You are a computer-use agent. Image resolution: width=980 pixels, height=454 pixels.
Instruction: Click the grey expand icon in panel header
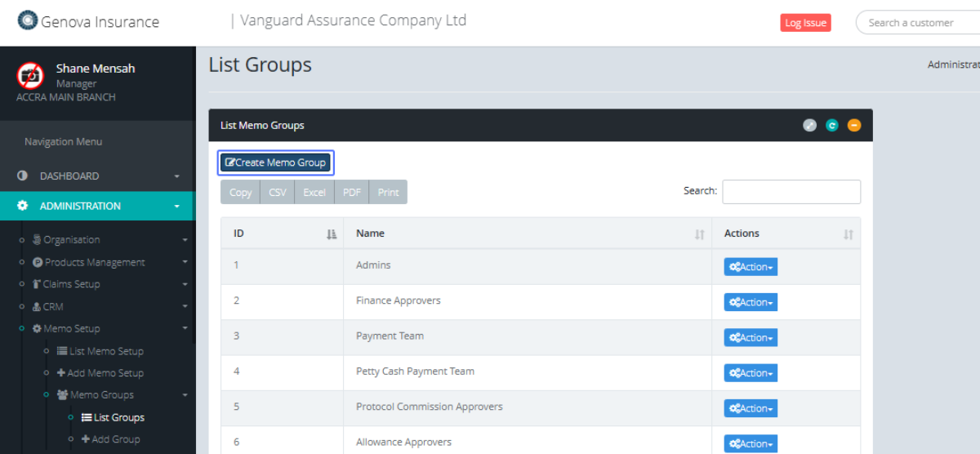(x=809, y=126)
